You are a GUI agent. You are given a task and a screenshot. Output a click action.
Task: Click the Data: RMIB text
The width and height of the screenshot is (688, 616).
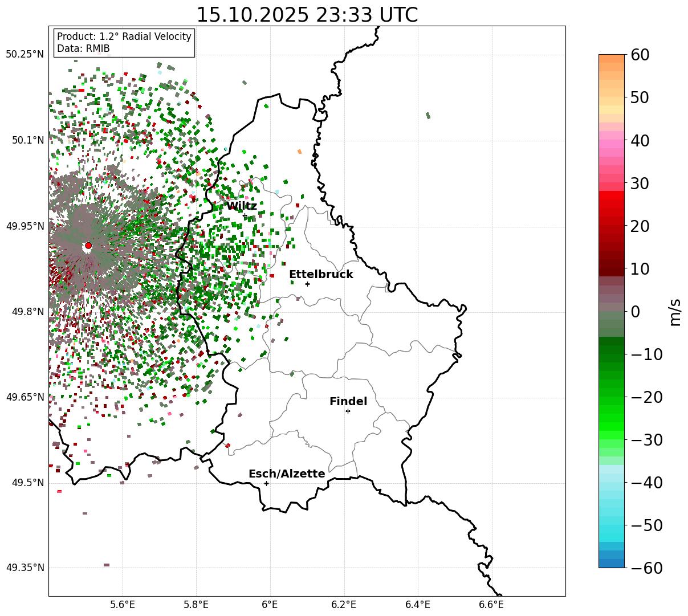pos(83,48)
